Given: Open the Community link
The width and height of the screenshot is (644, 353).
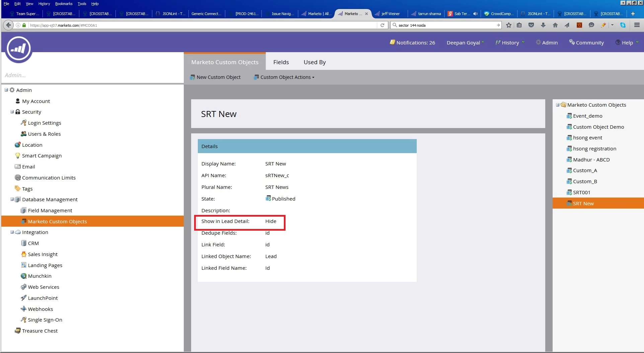Looking at the screenshot, I should 586,42.
